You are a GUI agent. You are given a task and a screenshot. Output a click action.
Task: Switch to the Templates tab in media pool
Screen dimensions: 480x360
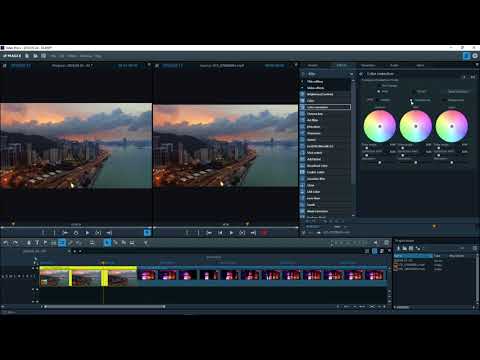click(368, 65)
